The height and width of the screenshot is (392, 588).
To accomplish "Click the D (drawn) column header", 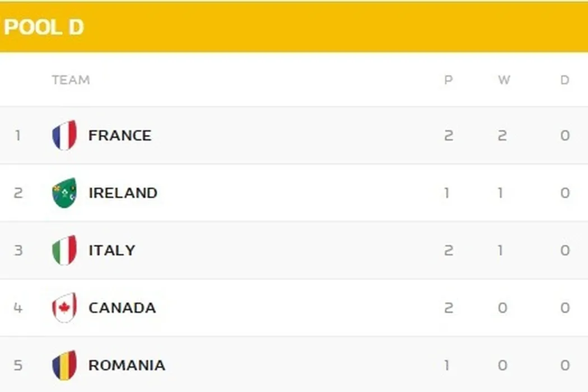I will [x=564, y=80].
